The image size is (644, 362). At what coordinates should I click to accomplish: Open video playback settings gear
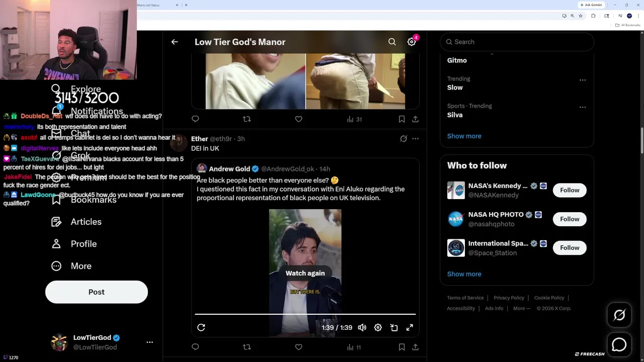(378, 328)
